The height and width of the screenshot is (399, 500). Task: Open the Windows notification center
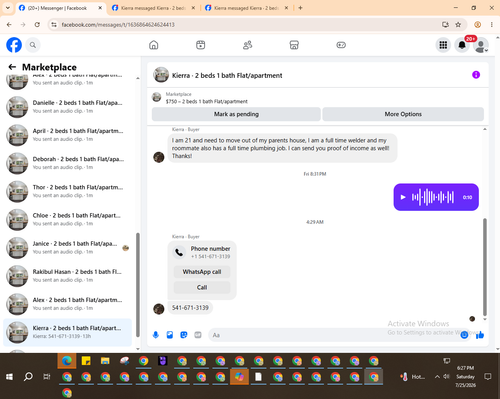click(488, 377)
